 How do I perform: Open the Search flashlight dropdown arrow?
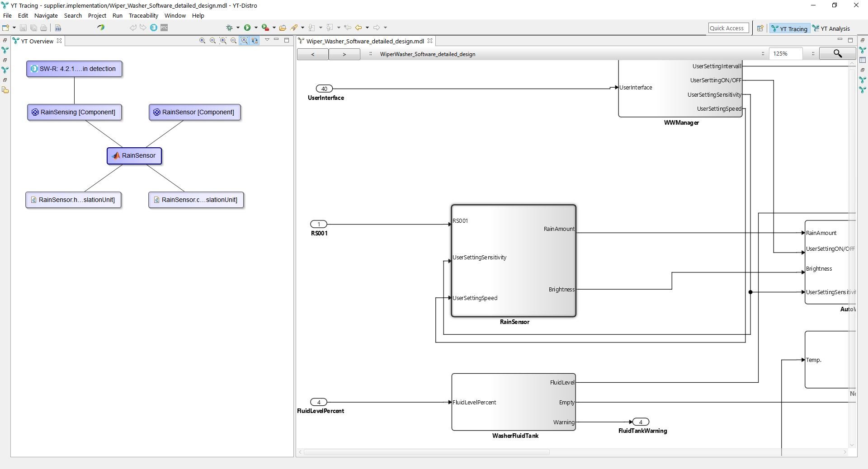(x=302, y=28)
